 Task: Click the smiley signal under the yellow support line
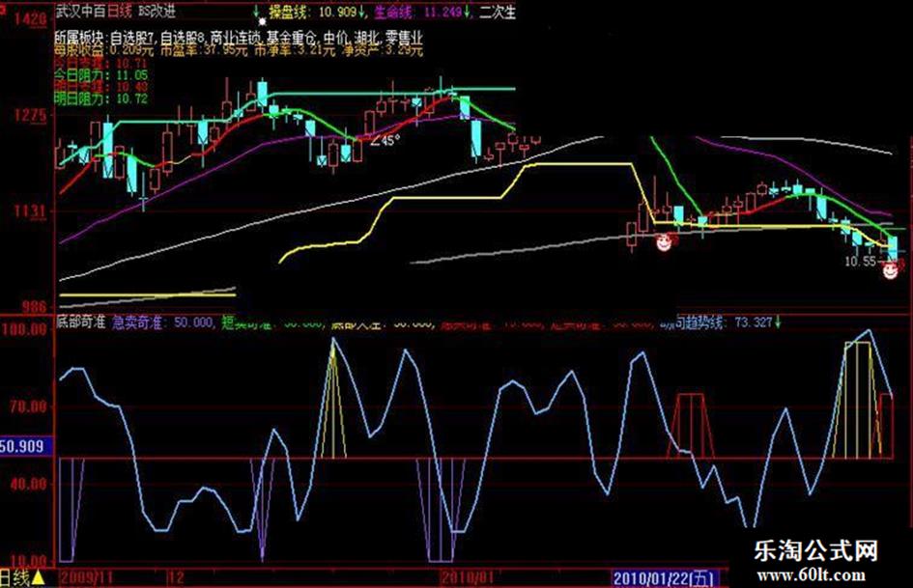coord(664,242)
